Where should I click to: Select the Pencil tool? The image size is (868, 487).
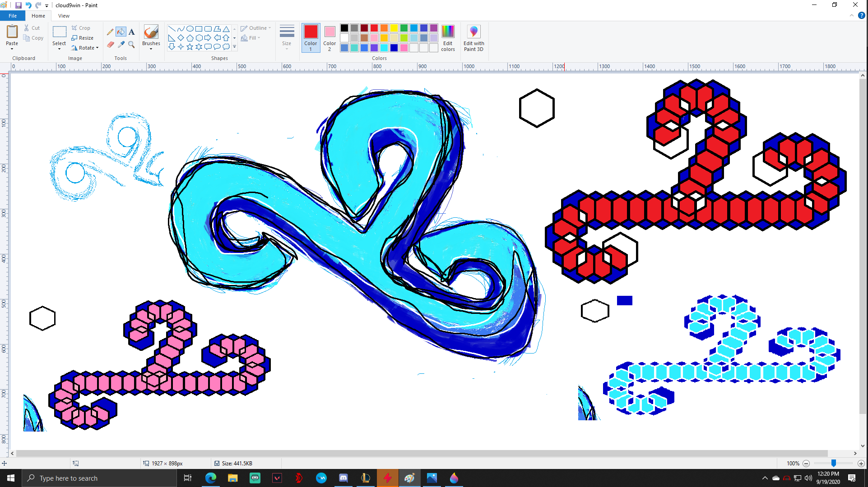pos(110,32)
